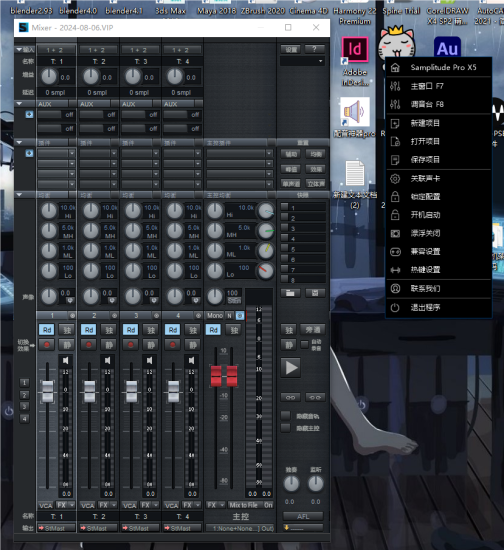Click the red master fader handle
Image resolution: width=504 pixels, height=550 pixels.
224,375
